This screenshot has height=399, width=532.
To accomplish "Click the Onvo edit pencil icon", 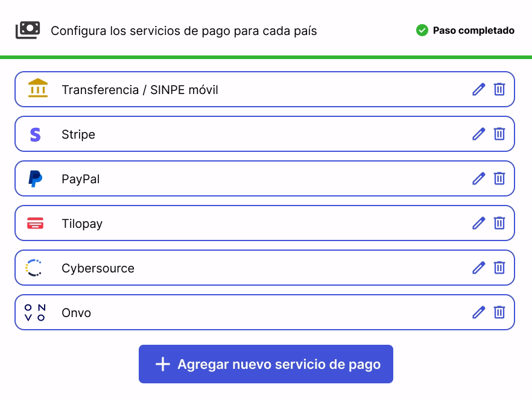I will pos(478,312).
